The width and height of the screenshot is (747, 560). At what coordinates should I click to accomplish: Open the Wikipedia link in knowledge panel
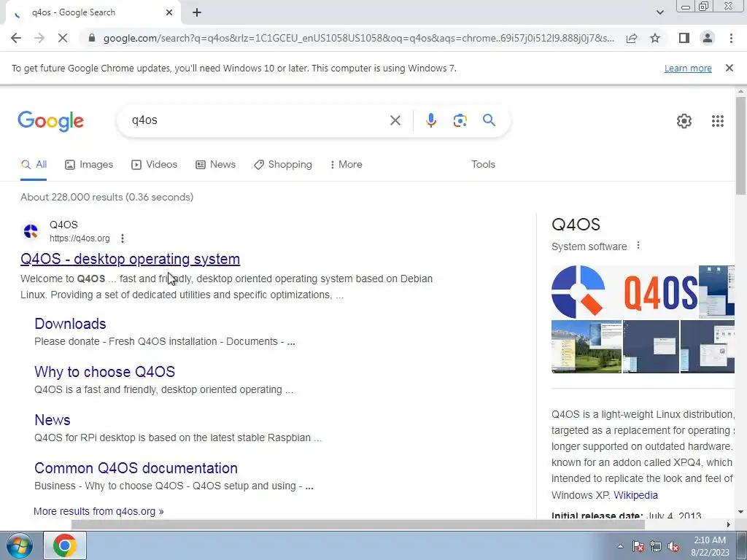coord(635,495)
